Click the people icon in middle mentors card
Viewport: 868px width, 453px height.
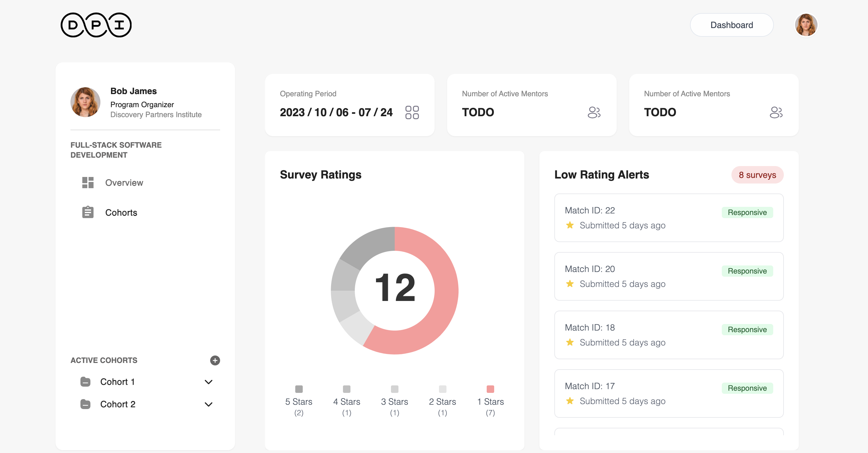click(x=594, y=112)
